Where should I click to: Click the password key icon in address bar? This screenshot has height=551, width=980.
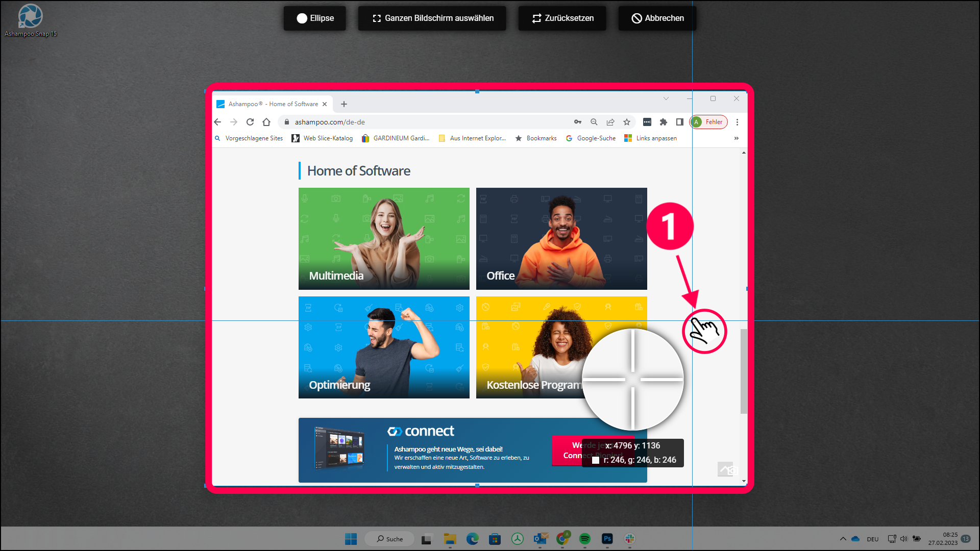[x=578, y=122]
